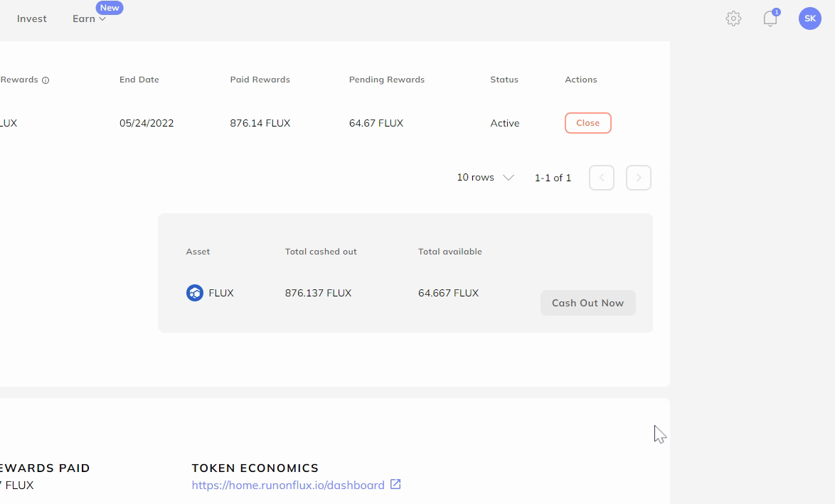
Task: Click the Total cashed out label
Action: click(x=321, y=251)
